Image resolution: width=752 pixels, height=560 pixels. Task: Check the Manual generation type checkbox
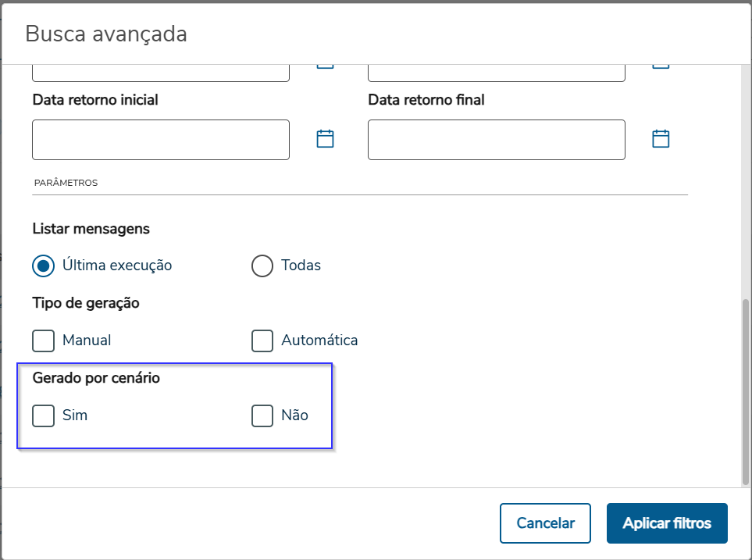click(x=43, y=341)
